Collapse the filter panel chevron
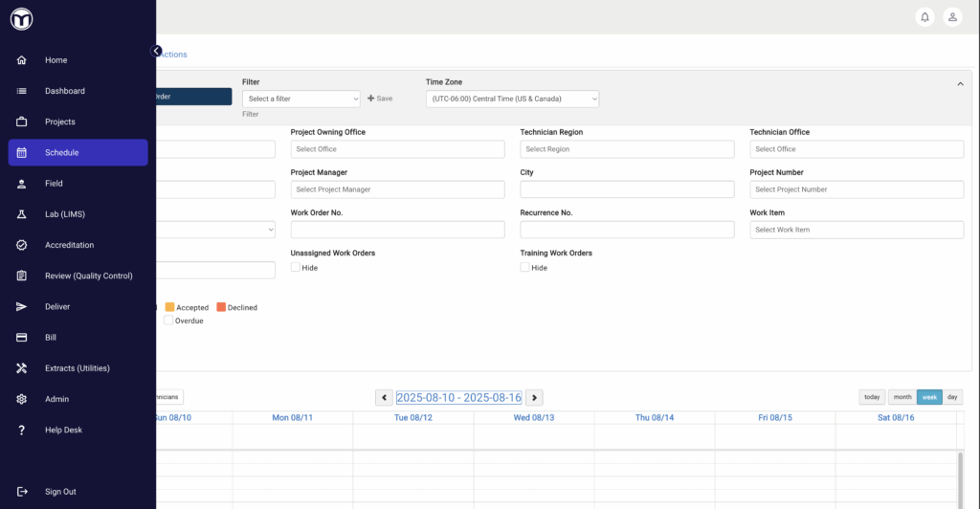Viewport: 980px width, 509px height. click(960, 84)
